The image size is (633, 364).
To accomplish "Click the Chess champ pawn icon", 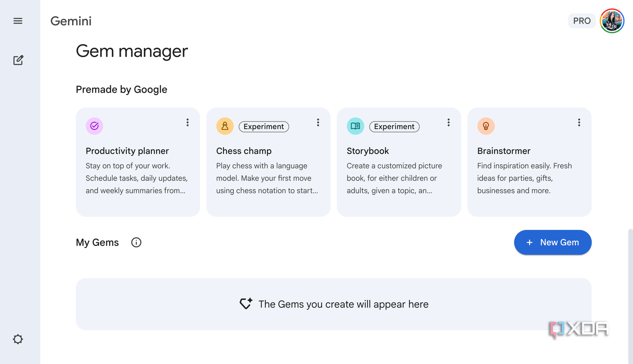I will [x=225, y=126].
